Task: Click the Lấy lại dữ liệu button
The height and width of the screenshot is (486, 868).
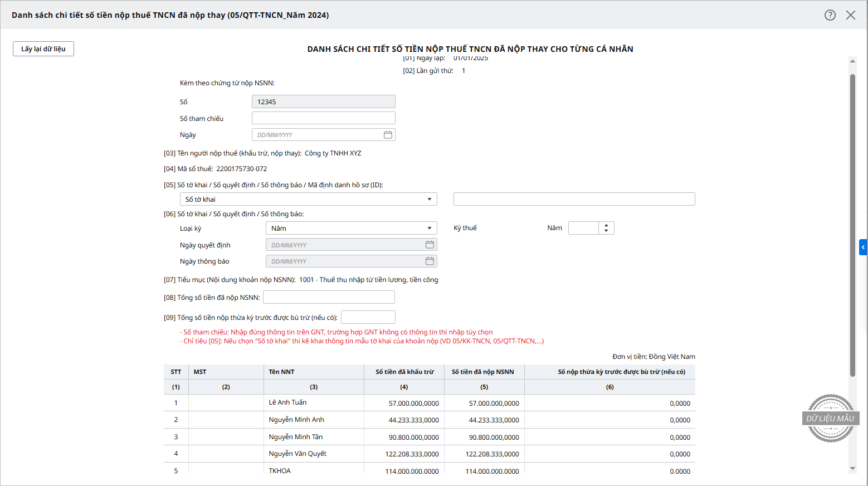Action: coord(43,49)
